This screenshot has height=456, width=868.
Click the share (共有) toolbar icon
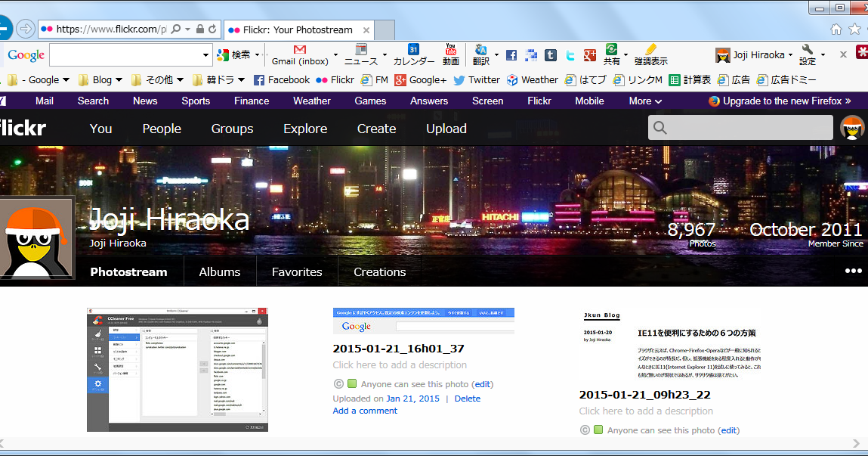[x=612, y=55]
